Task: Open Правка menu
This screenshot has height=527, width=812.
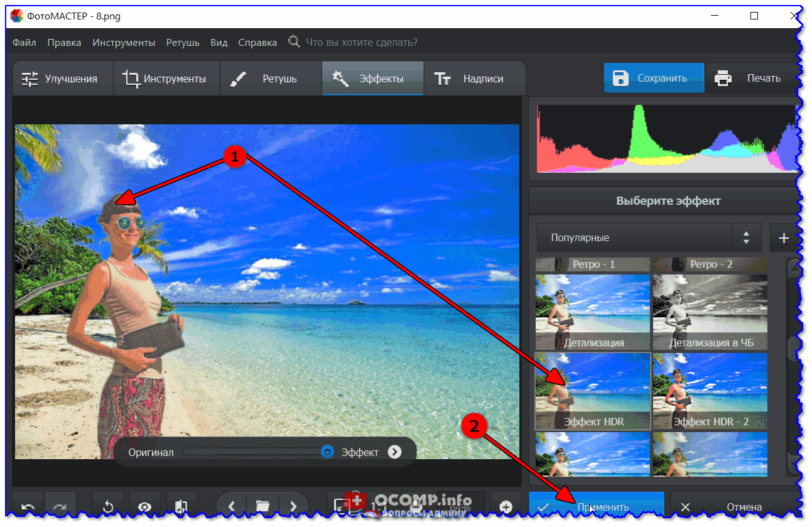Action: click(64, 43)
